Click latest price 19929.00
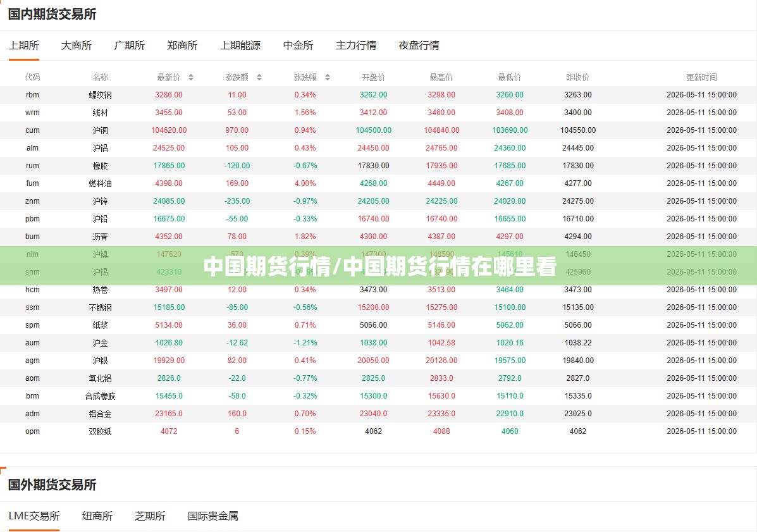 pyautogui.click(x=169, y=361)
